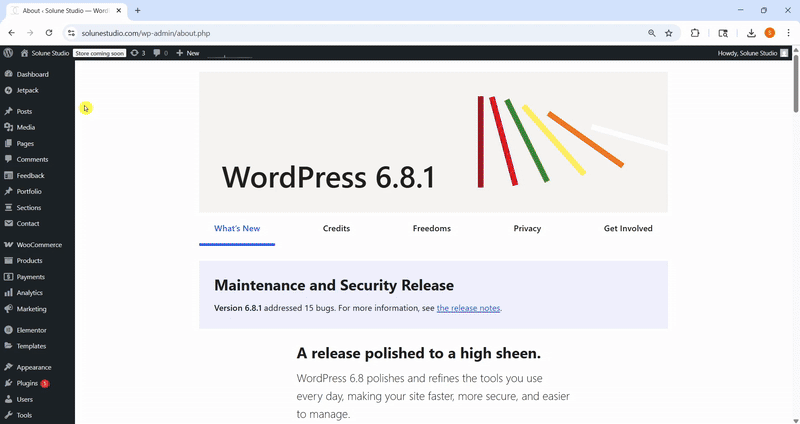Switch to the Credits tab
The width and height of the screenshot is (800, 424).
pos(336,229)
